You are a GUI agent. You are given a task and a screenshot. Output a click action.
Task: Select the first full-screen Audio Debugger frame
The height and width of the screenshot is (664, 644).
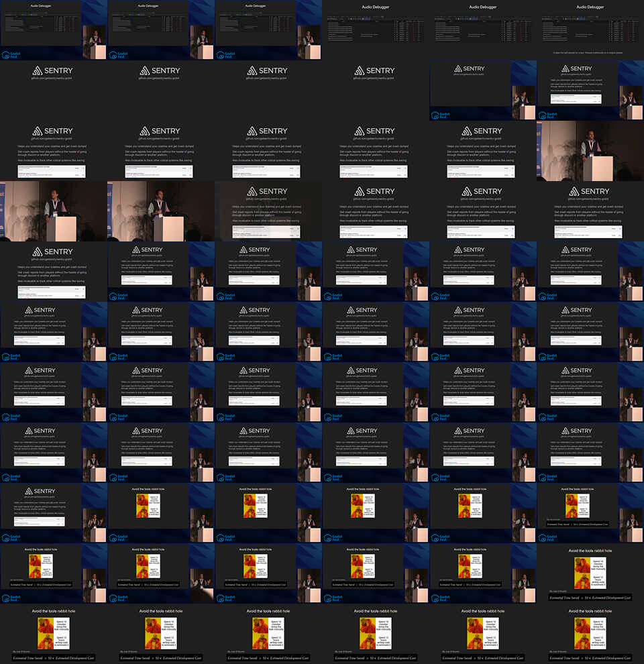[x=376, y=30]
